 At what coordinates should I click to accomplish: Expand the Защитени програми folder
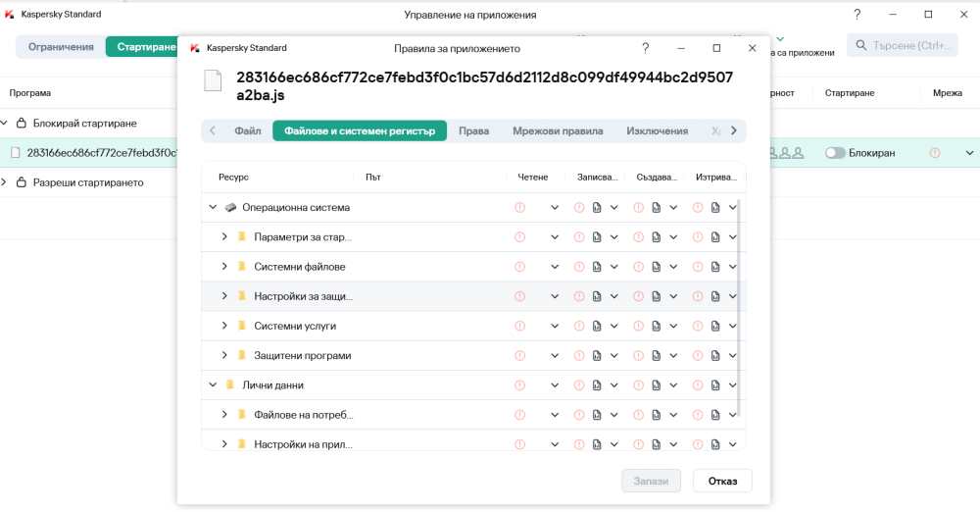[224, 355]
